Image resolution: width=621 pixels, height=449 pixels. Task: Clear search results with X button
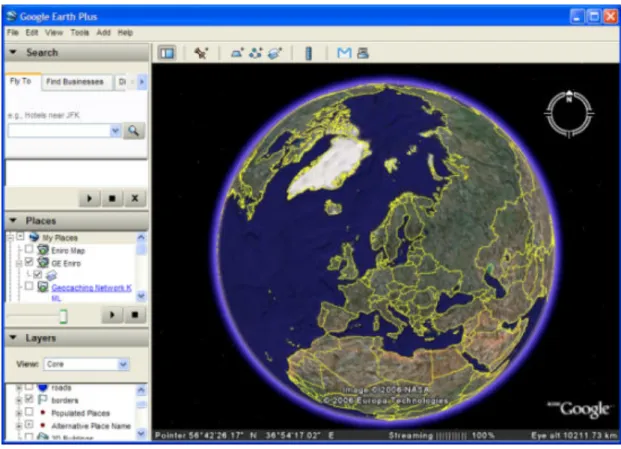click(135, 198)
